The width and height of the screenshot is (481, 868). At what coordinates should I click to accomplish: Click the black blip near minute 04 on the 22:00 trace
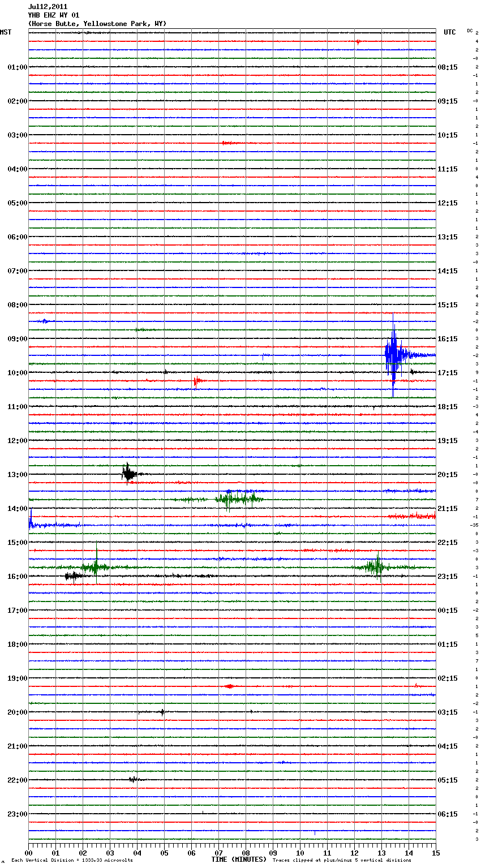[x=134, y=780]
